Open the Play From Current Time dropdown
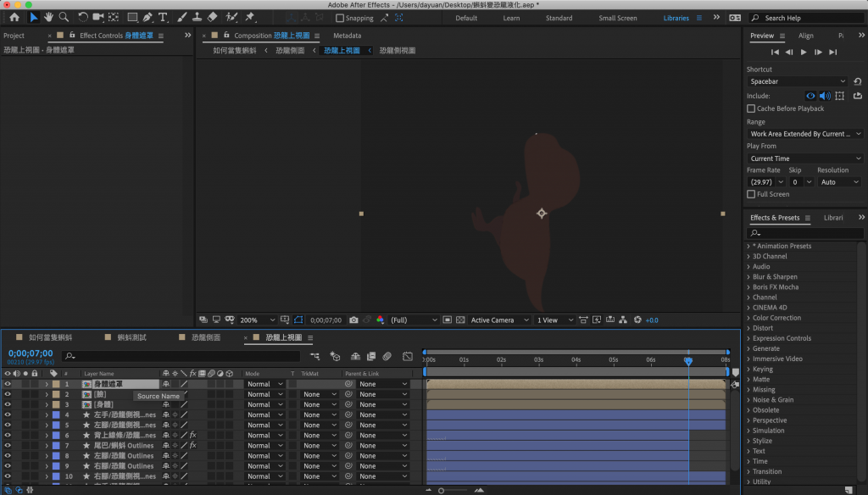The height and width of the screenshot is (495, 868). pos(805,159)
